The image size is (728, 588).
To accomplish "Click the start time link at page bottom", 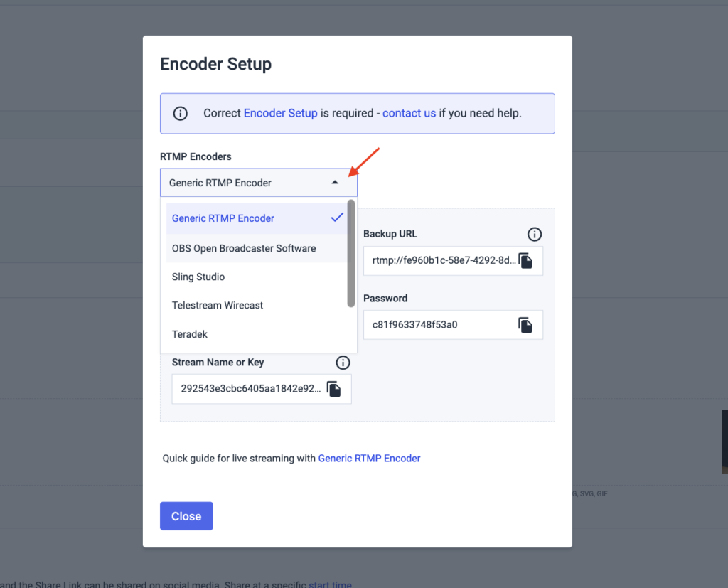I will pos(330,584).
